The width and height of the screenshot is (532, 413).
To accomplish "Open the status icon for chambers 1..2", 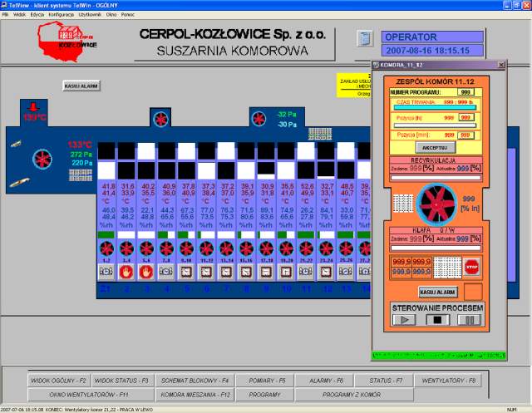I will coord(106,272).
